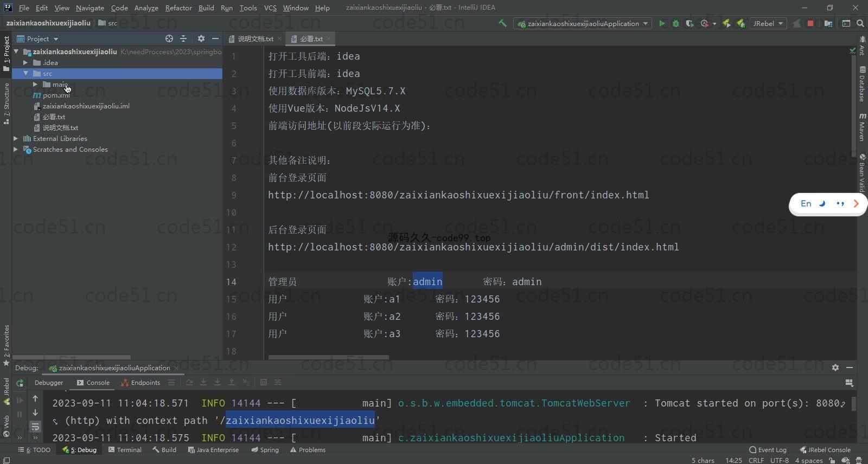Open the JRebel dropdown in toolbar
The width and height of the screenshot is (868, 464).
(768, 23)
